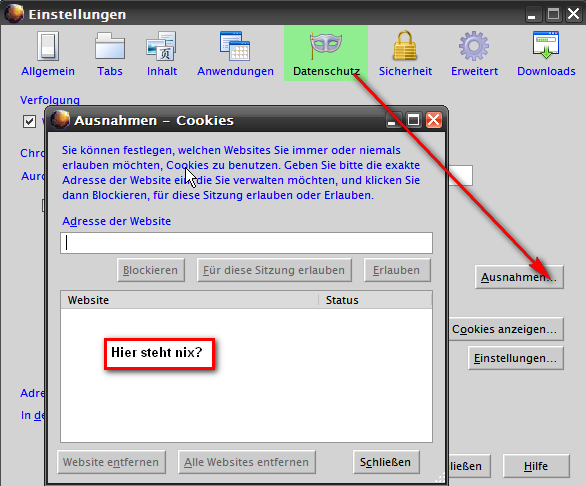Toggle the checkbox under Verfolgung
Image resolution: width=586 pixels, height=486 pixels.
30,122
